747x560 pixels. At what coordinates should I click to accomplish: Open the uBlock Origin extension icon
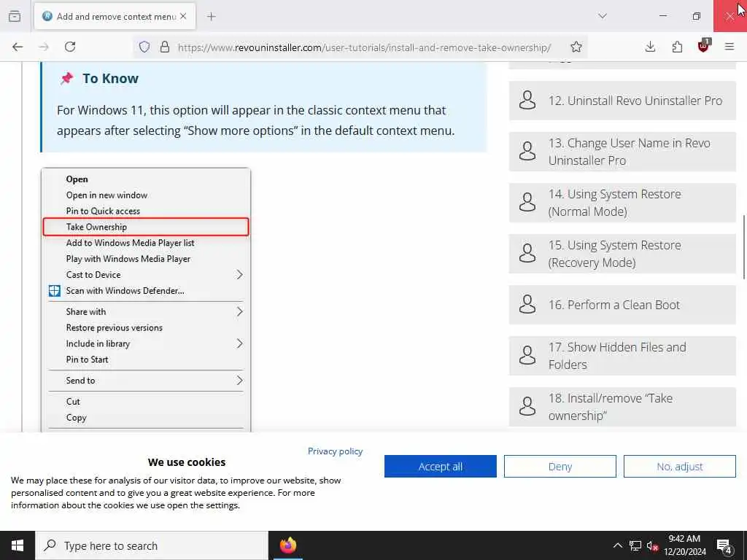tap(704, 46)
